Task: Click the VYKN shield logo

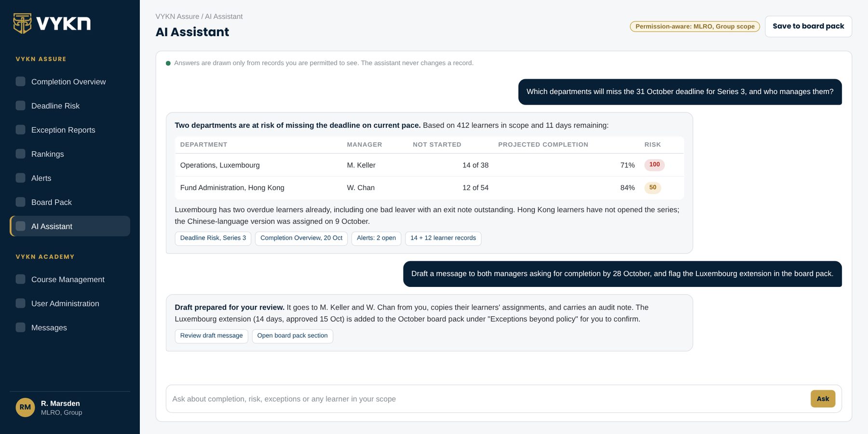Action: 22,23
